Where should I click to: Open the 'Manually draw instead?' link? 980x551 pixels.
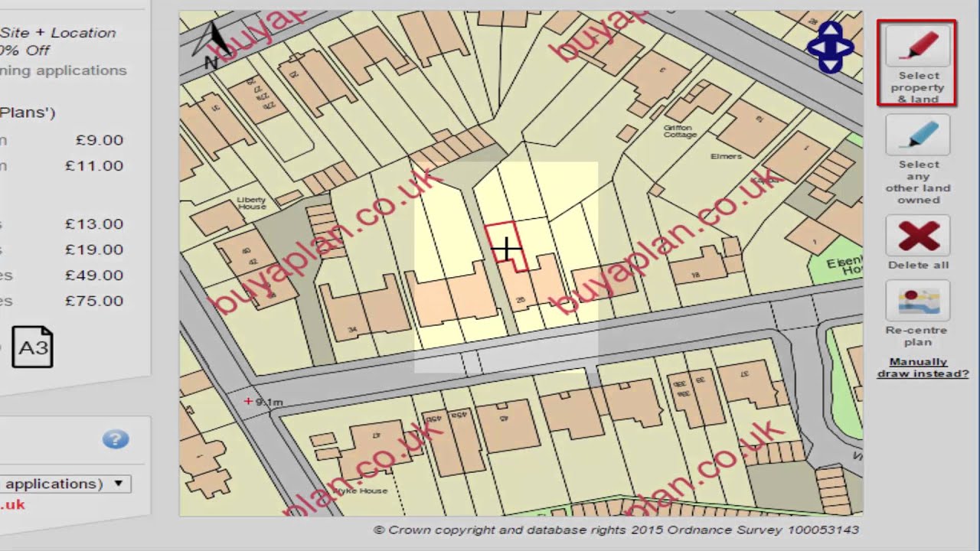tap(923, 367)
